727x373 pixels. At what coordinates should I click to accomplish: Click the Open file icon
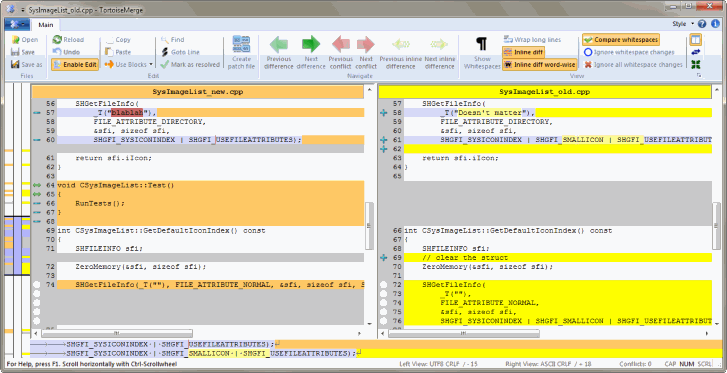tap(15, 40)
